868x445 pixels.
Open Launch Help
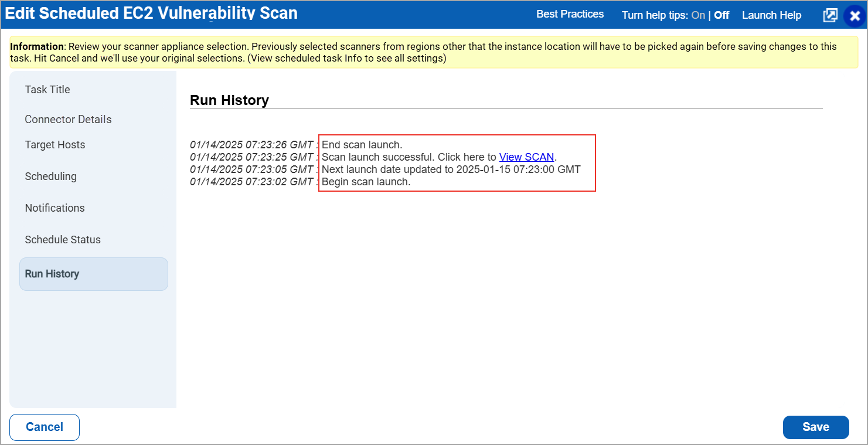coord(771,15)
